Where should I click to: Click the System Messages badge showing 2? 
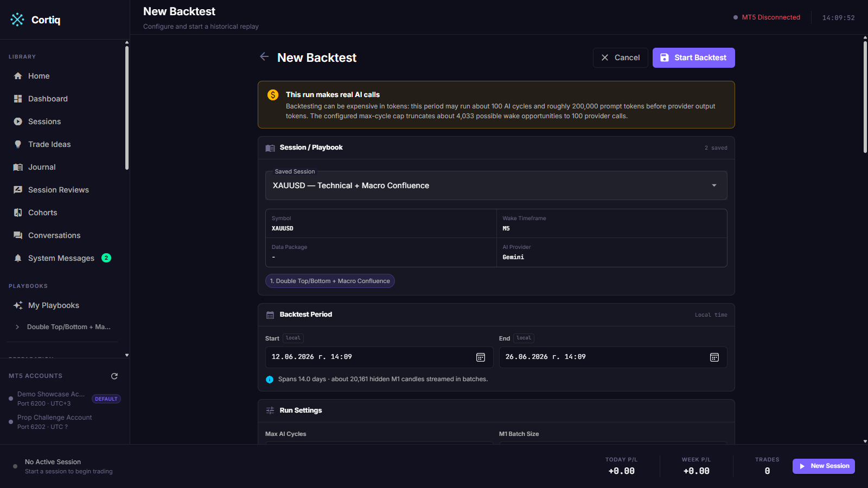(106, 258)
